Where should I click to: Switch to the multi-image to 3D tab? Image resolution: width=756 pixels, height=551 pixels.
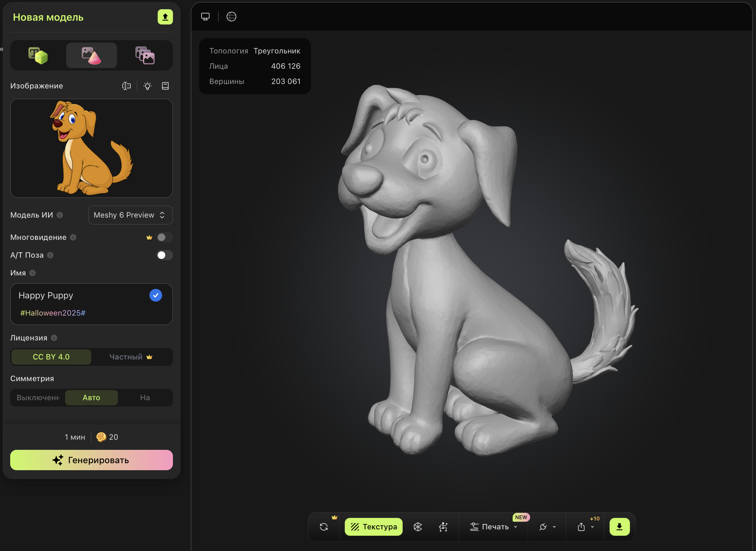(145, 55)
